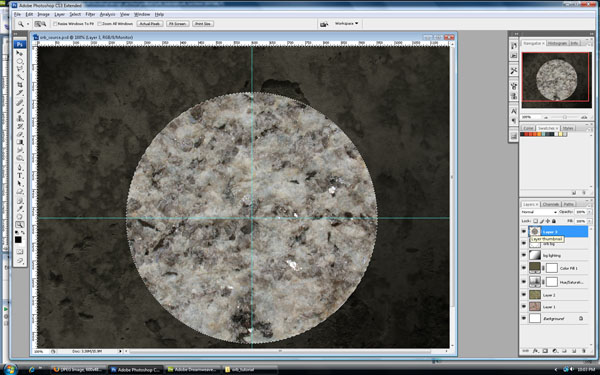This screenshot has width=600, height=375.
Task: Select the Move tool
Action: coord(20,53)
